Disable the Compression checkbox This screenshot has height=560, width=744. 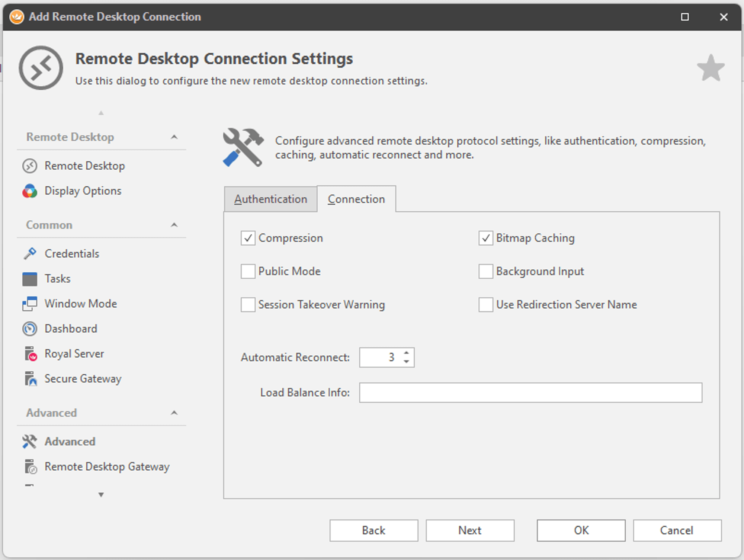click(x=248, y=238)
